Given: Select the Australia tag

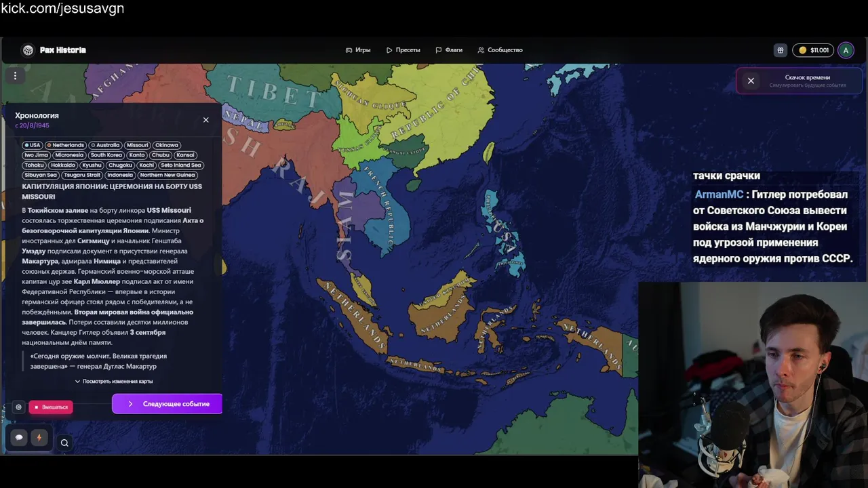Looking at the screenshot, I should [105, 145].
